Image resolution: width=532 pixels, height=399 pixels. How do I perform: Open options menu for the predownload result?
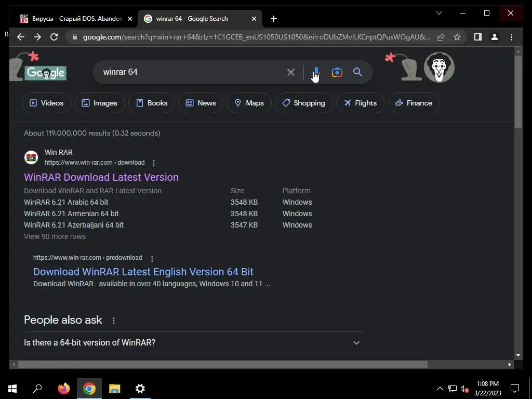pyautogui.click(x=152, y=259)
